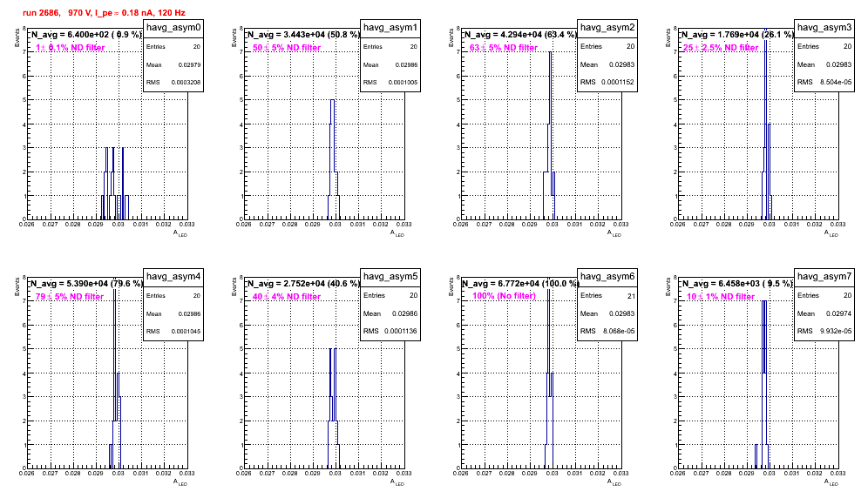Viewport: 868px width, 498px height.
Task: Click the N_avg = 6.458e+03 label
Action: point(736,283)
